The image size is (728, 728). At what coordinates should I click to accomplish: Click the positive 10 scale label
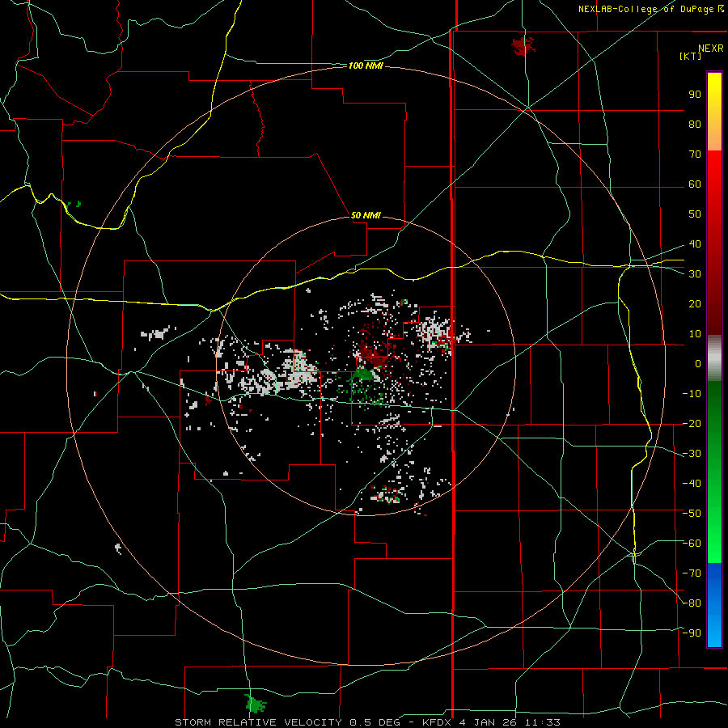695,334
